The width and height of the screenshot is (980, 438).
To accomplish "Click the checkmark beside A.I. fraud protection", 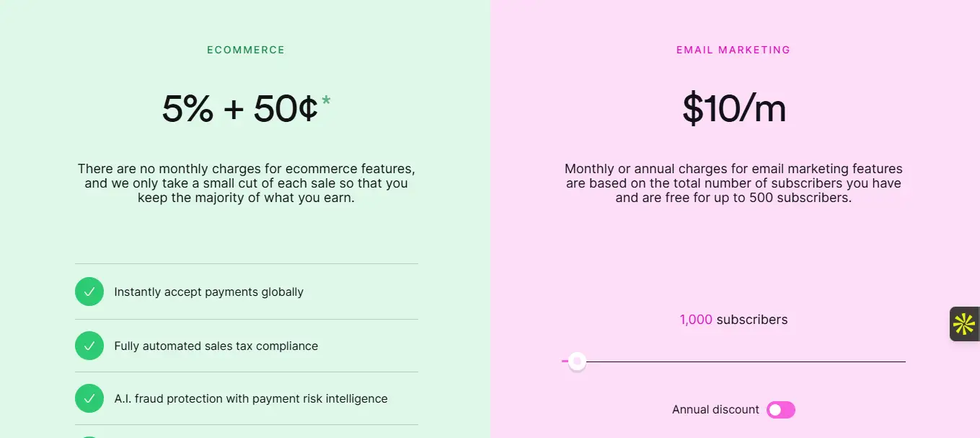I will pyautogui.click(x=89, y=398).
